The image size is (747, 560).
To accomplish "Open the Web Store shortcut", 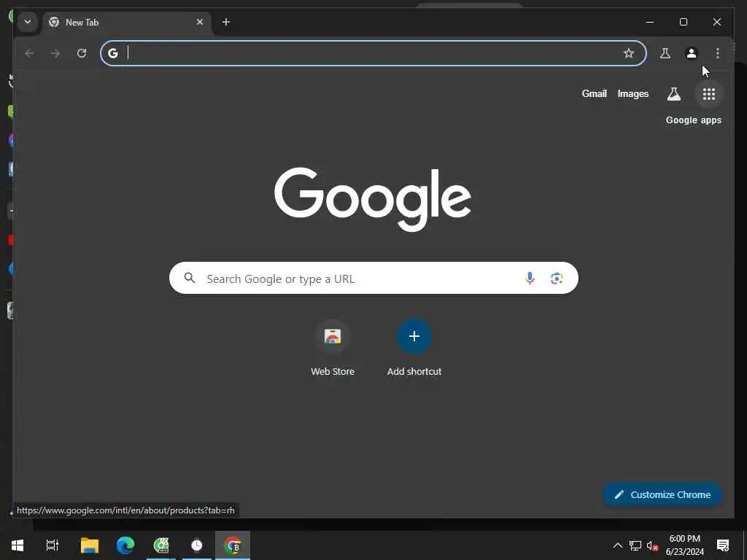I will point(333,348).
